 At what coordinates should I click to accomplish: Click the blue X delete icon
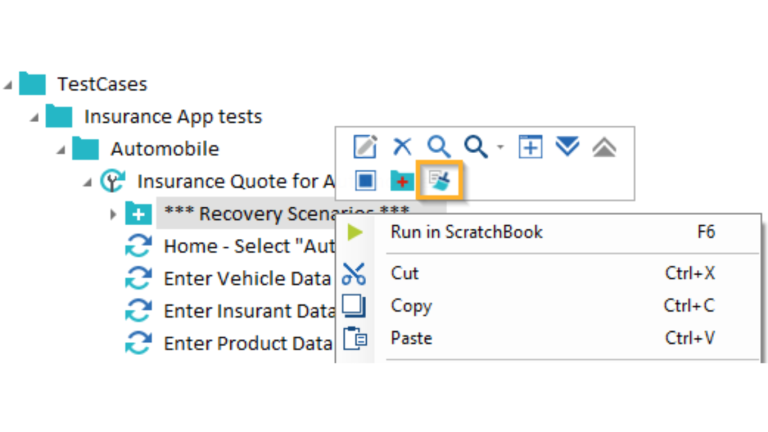point(402,148)
